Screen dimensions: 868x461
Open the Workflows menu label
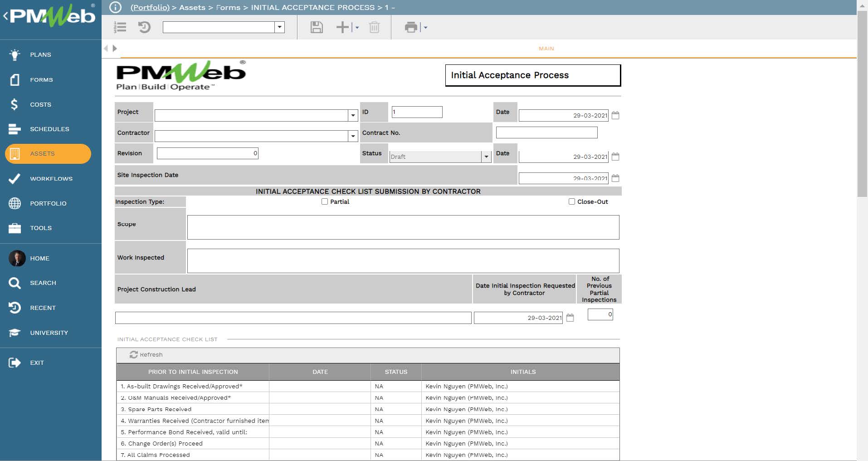point(51,178)
